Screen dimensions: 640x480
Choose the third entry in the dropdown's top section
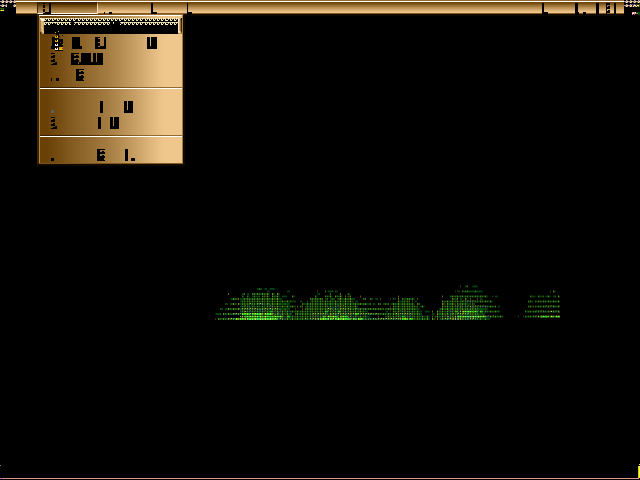click(80, 75)
